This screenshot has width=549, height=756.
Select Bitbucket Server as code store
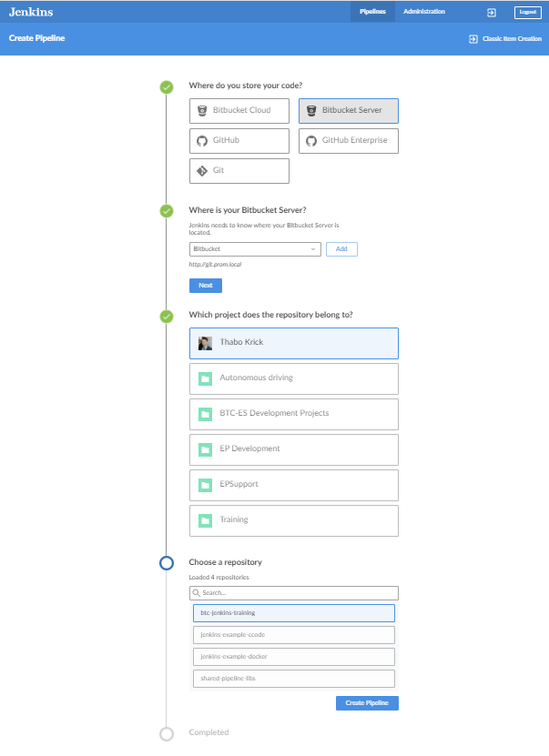pos(349,111)
